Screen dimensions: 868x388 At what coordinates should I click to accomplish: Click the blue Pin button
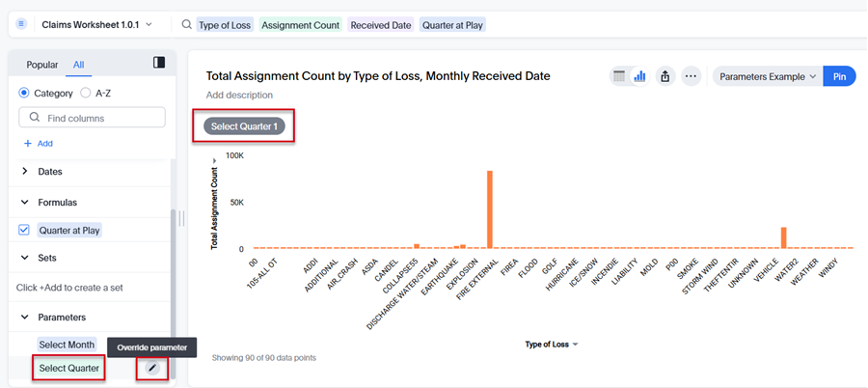[x=839, y=76]
